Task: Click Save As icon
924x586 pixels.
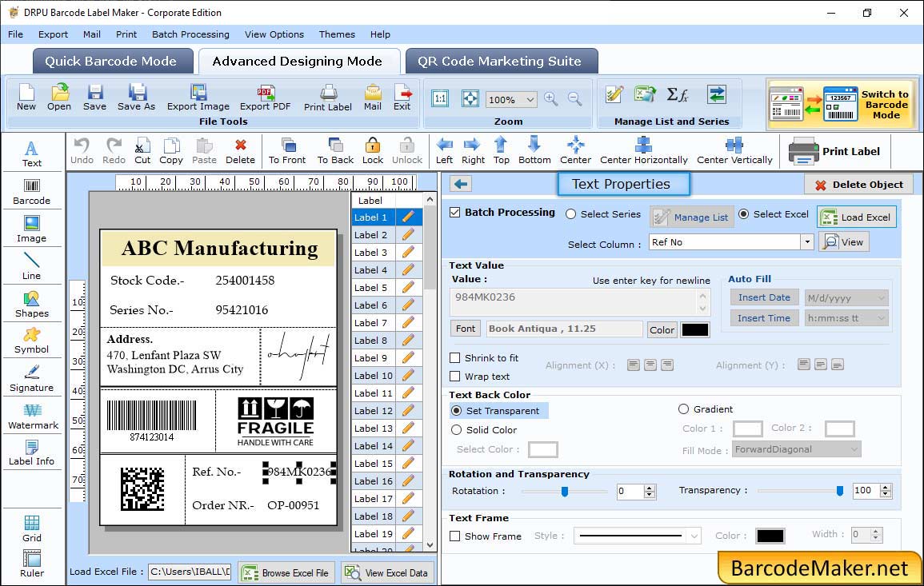Action: (136, 98)
